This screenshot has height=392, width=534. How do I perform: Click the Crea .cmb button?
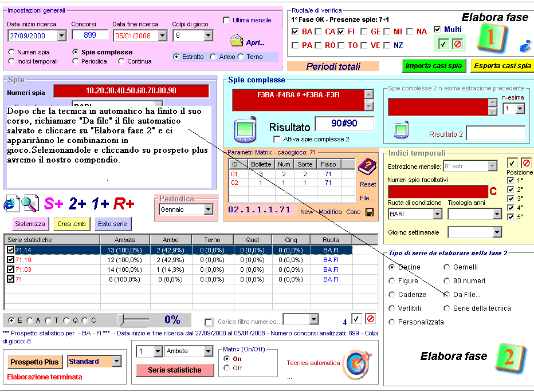point(72,224)
